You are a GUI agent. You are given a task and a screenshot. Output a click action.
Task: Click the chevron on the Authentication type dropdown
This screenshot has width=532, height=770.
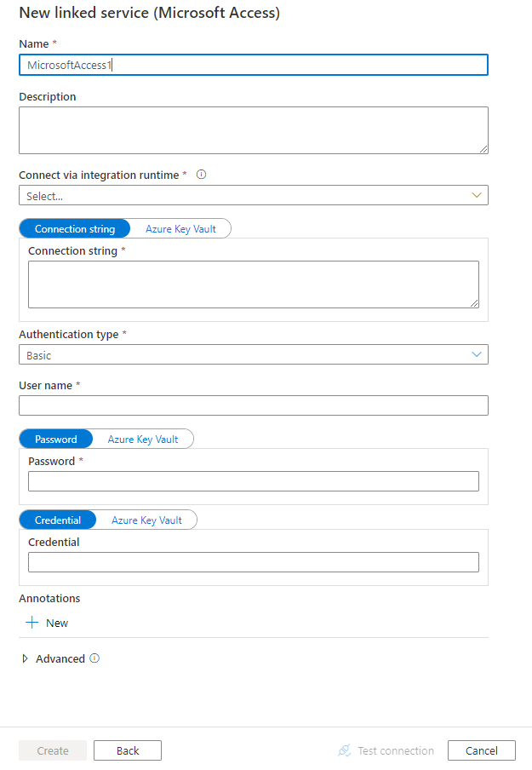477,354
